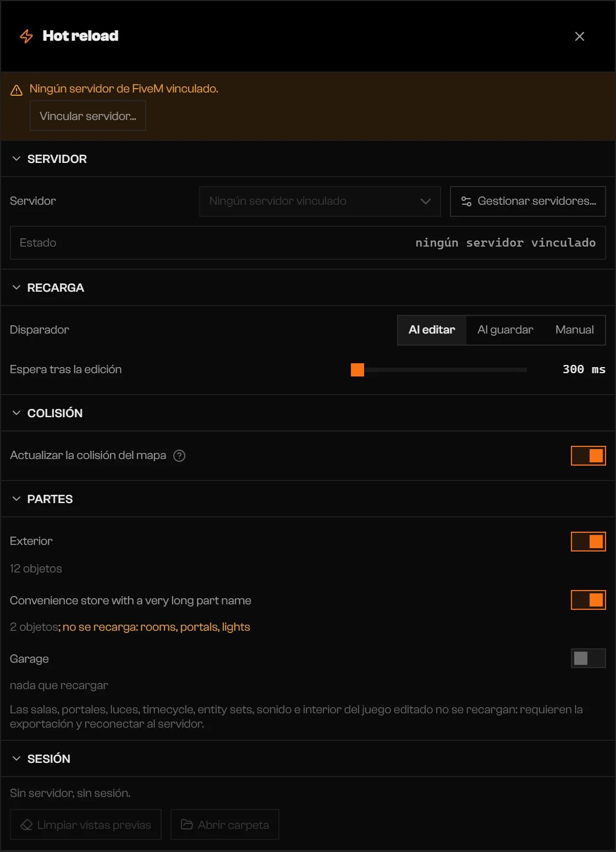Click 'nada que recargar' text under Garage

59,685
